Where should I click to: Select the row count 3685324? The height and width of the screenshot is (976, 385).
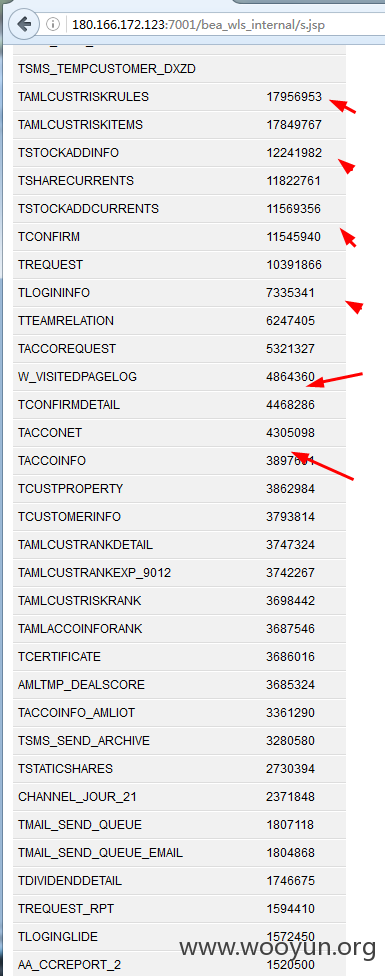click(x=290, y=685)
